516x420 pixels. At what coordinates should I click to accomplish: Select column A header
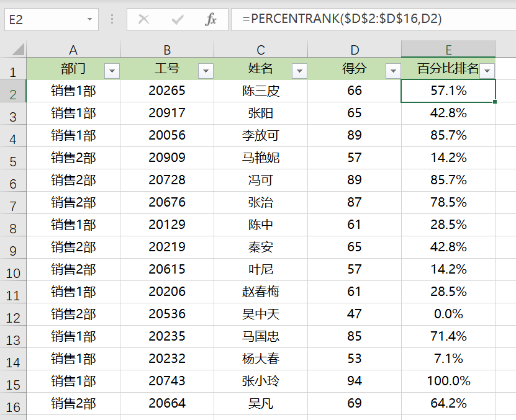coord(73,50)
